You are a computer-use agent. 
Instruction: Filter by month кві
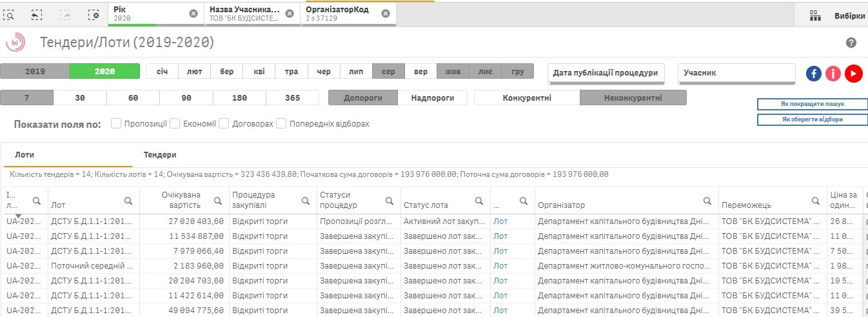tap(259, 72)
